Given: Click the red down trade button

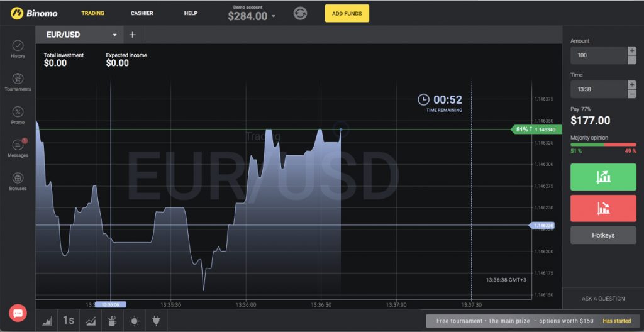Looking at the screenshot, I should tap(603, 208).
